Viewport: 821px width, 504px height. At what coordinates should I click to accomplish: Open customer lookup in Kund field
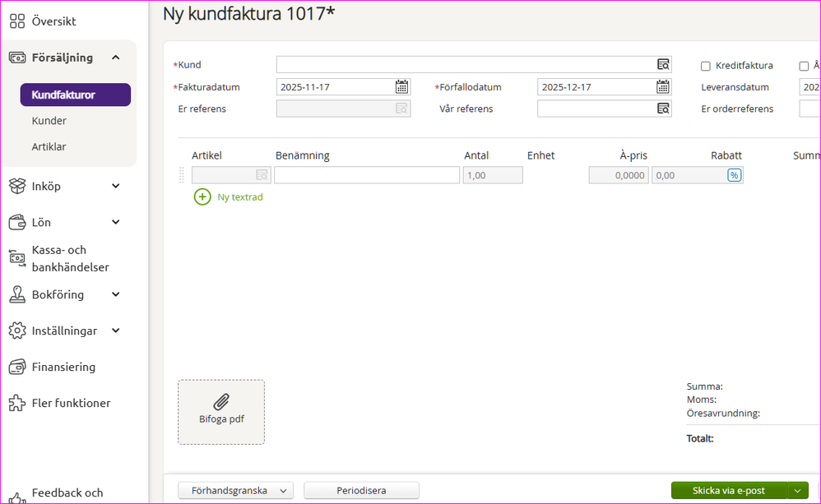click(x=663, y=64)
